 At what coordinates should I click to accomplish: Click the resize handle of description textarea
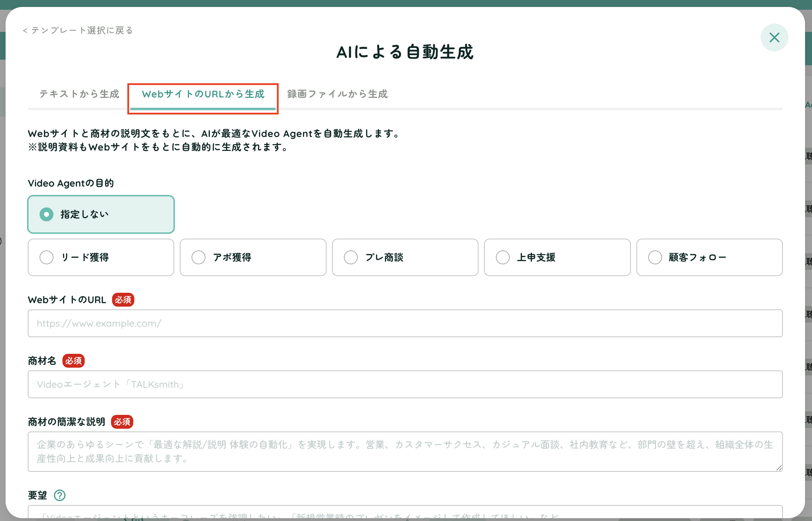click(x=779, y=468)
